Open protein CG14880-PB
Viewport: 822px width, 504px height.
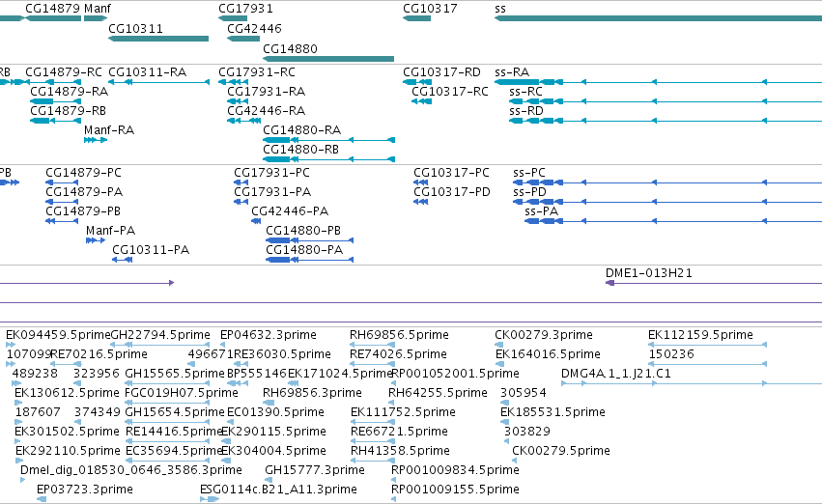click(303, 231)
